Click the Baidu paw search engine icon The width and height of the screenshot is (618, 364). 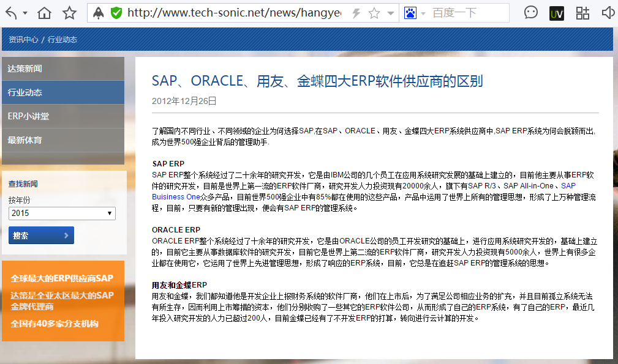(x=410, y=13)
